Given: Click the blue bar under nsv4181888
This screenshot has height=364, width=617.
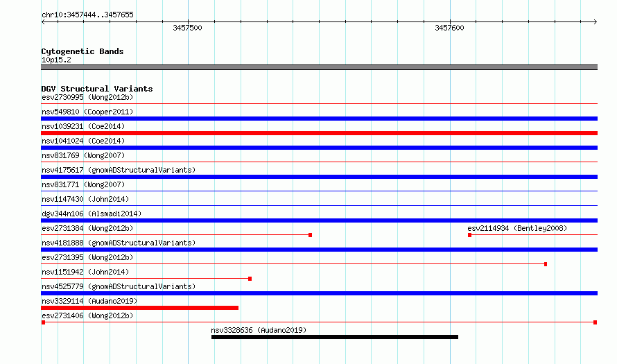Looking at the screenshot, I should point(319,250).
